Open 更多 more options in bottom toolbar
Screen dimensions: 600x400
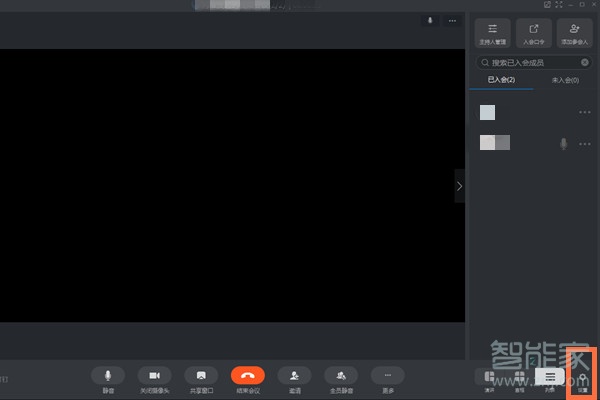(x=387, y=375)
